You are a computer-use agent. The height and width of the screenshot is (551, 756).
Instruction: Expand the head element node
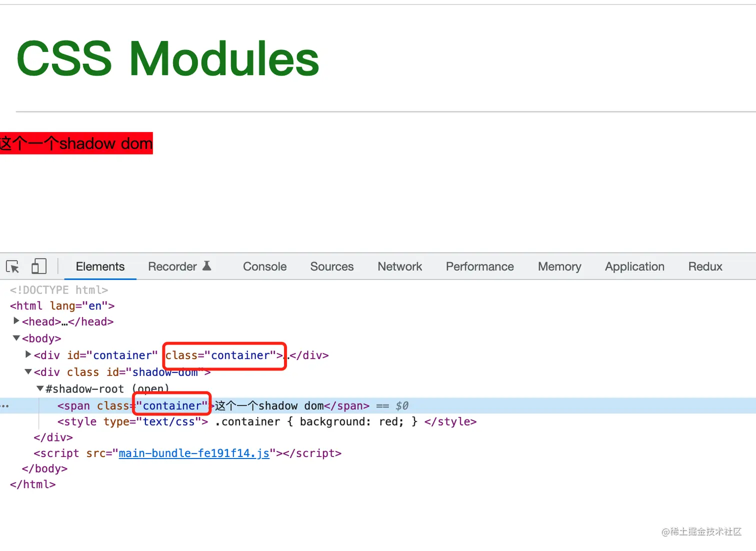16,321
